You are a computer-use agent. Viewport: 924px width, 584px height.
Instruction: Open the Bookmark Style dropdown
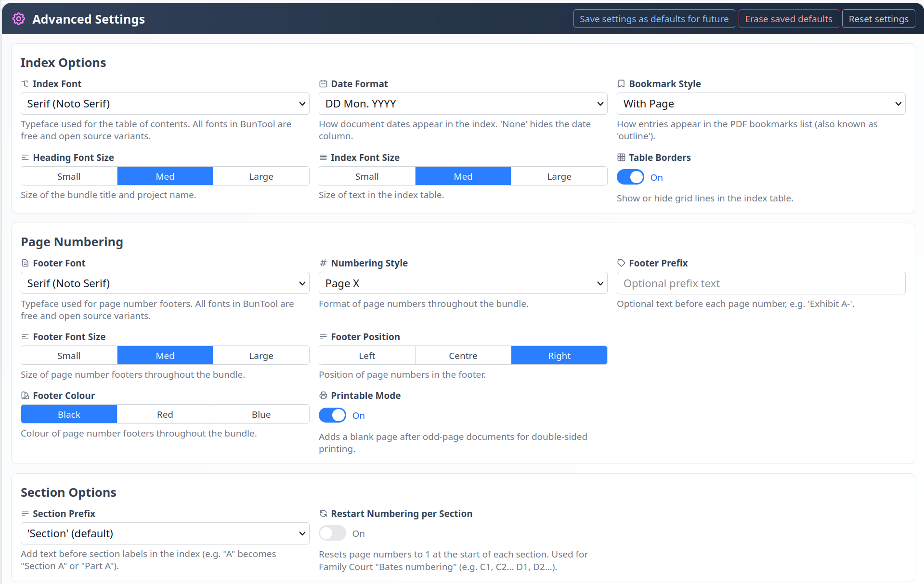tap(761, 104)
